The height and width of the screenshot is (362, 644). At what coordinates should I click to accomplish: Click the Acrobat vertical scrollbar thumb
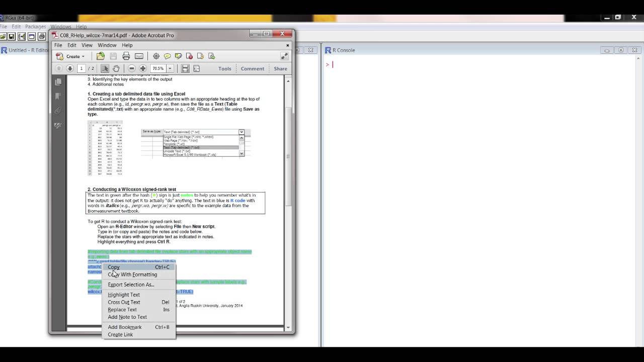pos(288,156)
